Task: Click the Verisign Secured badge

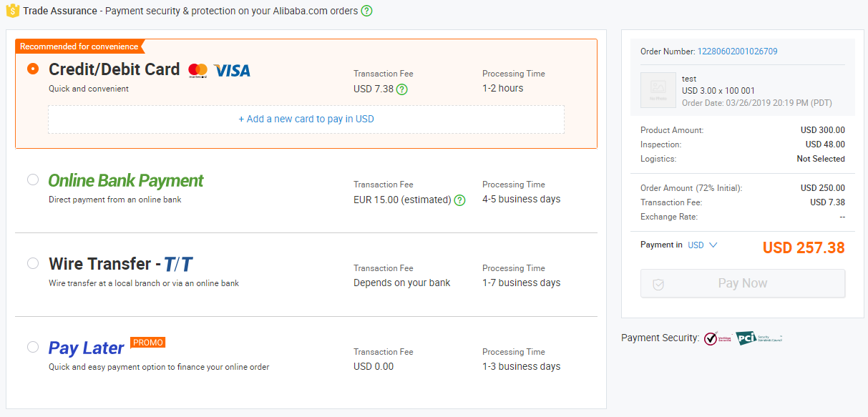Action: (717, 338)
